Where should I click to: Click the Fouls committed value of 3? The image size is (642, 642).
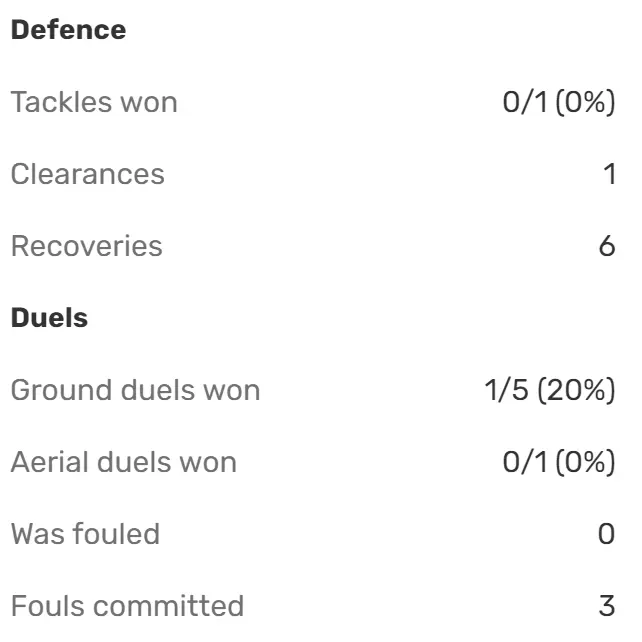point(607,606)
